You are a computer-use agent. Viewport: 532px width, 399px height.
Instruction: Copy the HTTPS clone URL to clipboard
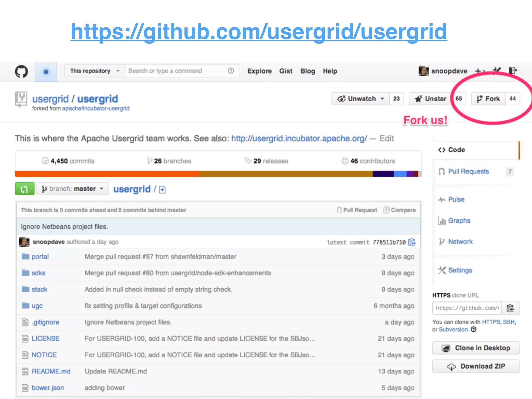pyautogui.click(x=510, y=308)
